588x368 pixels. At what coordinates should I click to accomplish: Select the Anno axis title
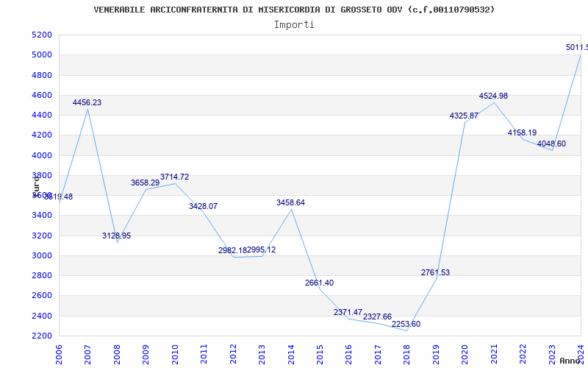click(569, 361)
